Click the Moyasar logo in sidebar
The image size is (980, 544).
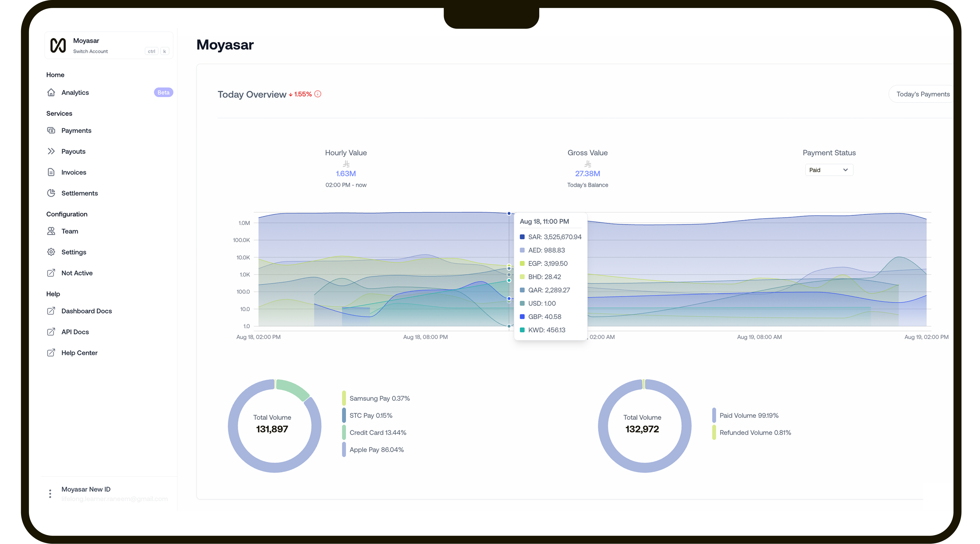pos(58,45)
